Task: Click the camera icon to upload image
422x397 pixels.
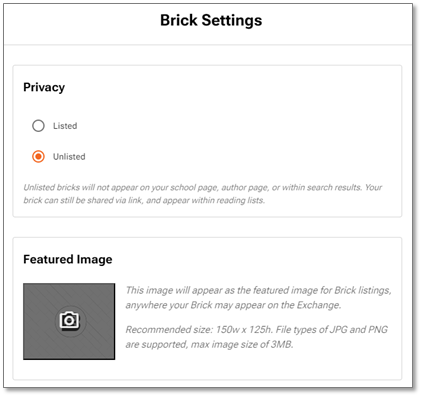Action: click(70, 320)
